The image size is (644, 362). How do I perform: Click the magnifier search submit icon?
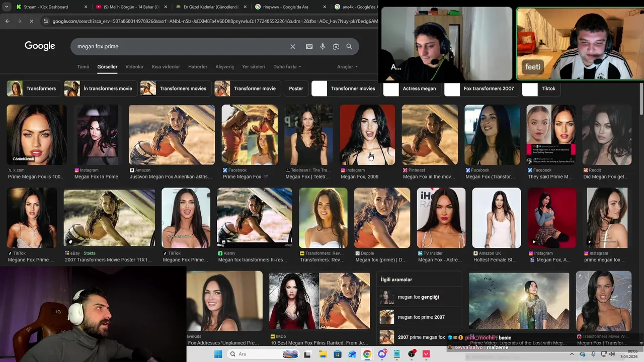pos(349,46)
